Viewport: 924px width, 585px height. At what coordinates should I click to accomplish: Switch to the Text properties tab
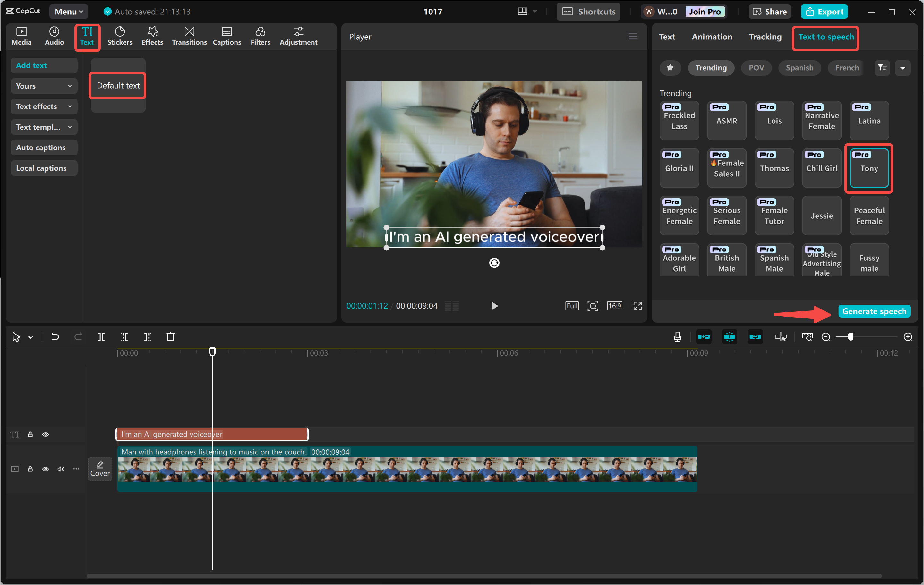667,37
